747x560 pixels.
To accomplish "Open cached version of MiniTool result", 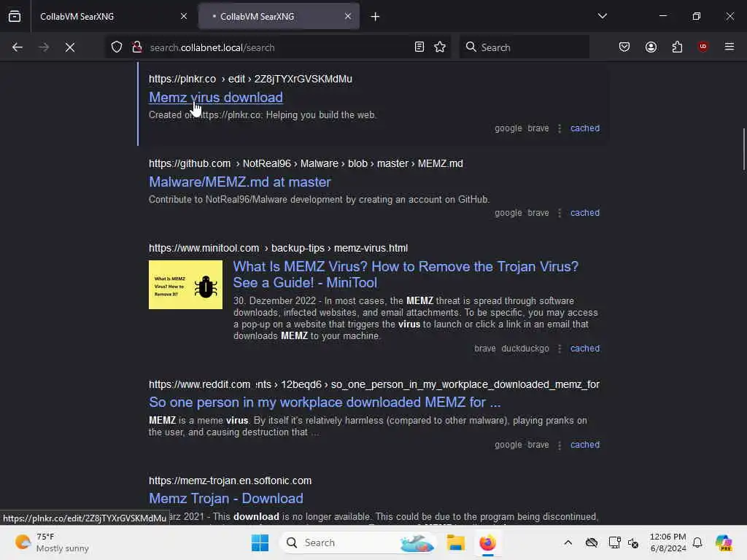I will click(585, 349).
